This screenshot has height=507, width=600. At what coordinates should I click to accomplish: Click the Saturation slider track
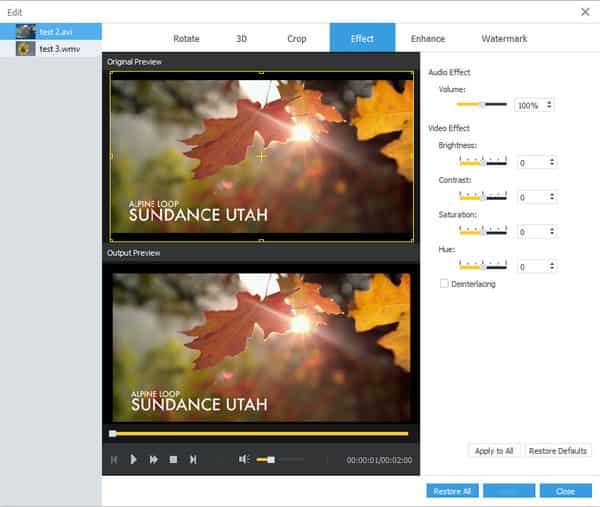click(x=483, y=231)
